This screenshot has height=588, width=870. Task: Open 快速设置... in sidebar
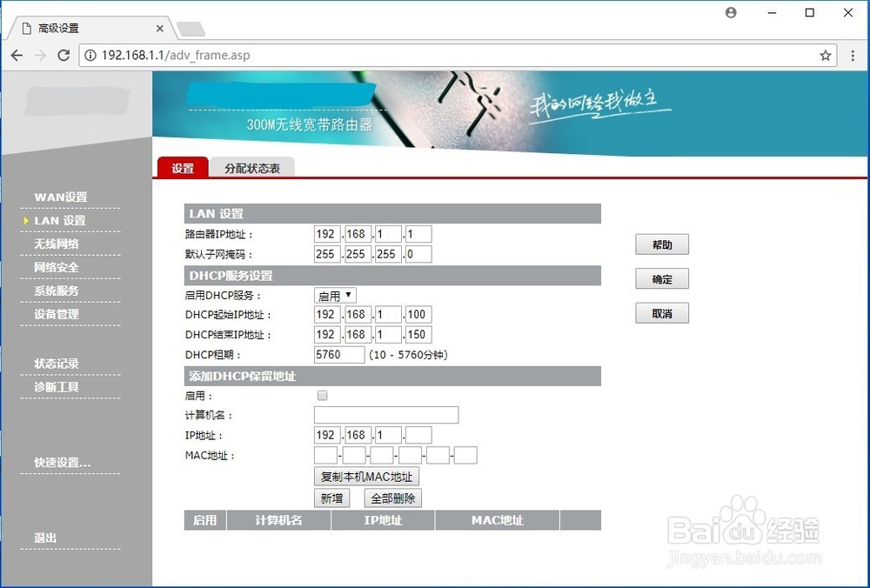click(x=62, y=462)
